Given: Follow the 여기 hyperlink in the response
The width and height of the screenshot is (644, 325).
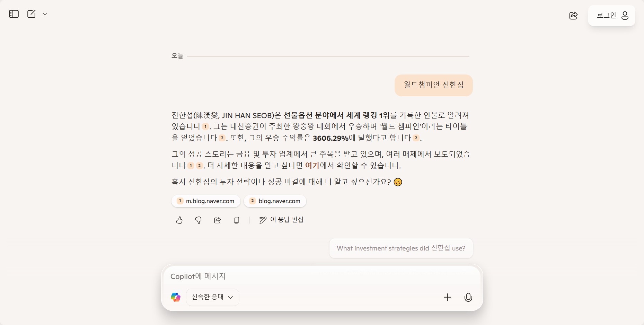Looking at the screenshot, I should click(x=312, y=166).
